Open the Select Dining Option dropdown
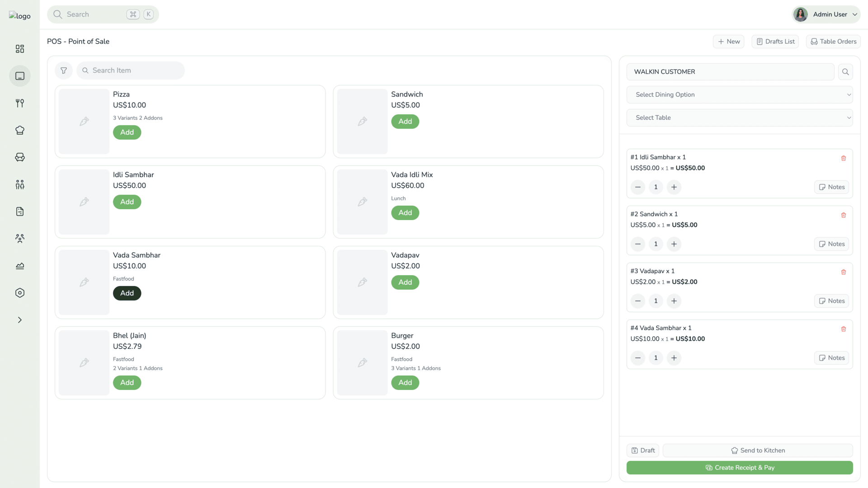The image size is (868, 488). [x=740, y=95]
